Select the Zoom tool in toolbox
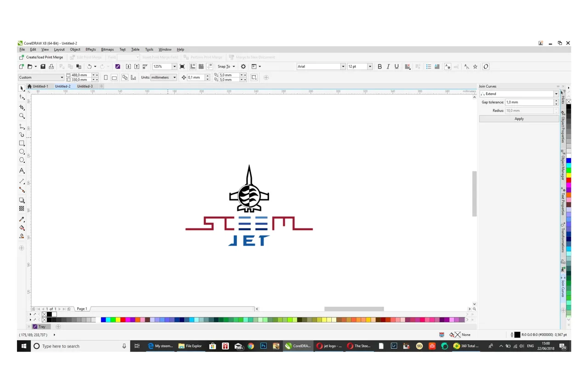This screenshot has height=392, width=588. click(x=22, y=116)
